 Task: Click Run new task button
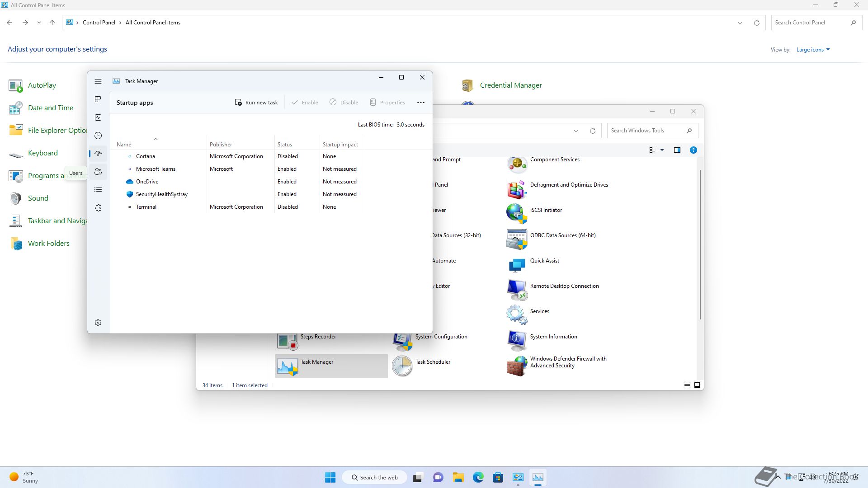click(x=256, y=103)
